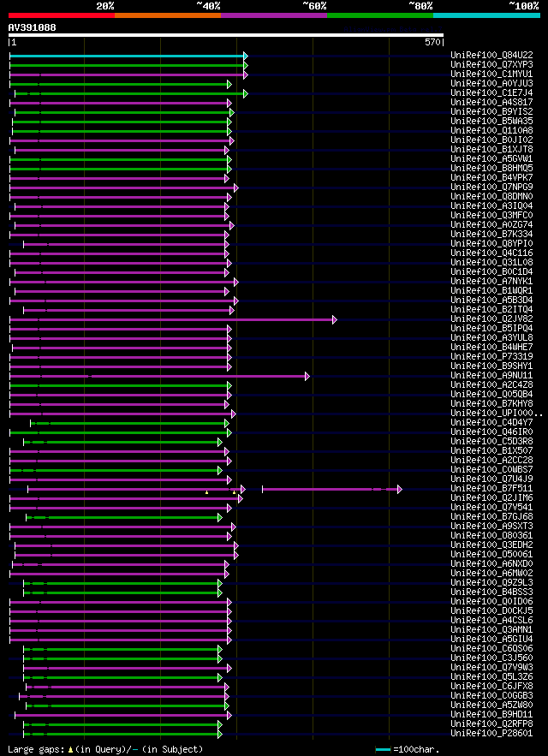Select the UniRef100_P28601 label
Viewport: 548px width, 756px height.
click(491, 734)
